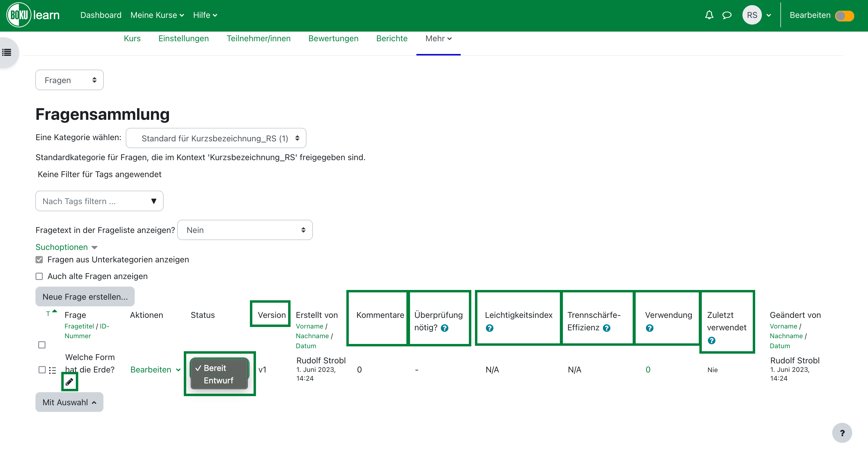Viewport: 868px width, 458px height.
Task: Sort Geändert von by Vorname
Action: [783, 326]
